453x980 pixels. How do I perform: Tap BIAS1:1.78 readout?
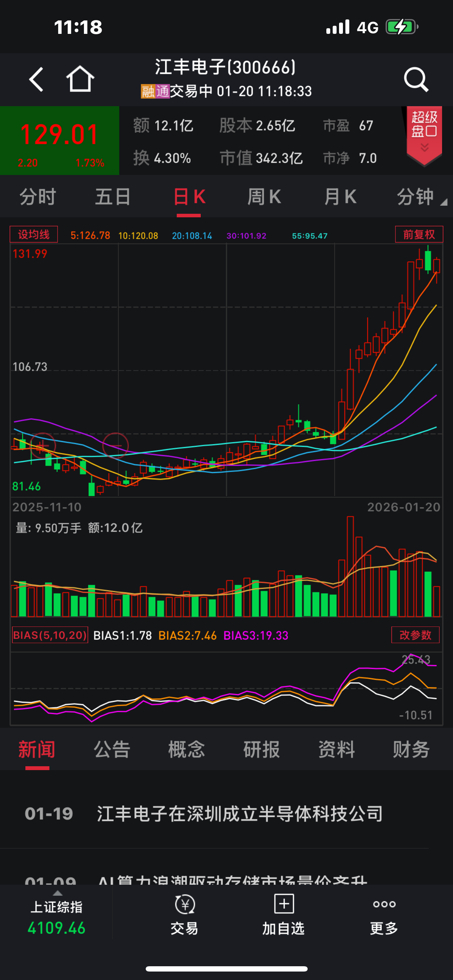[x=122, y=635]
